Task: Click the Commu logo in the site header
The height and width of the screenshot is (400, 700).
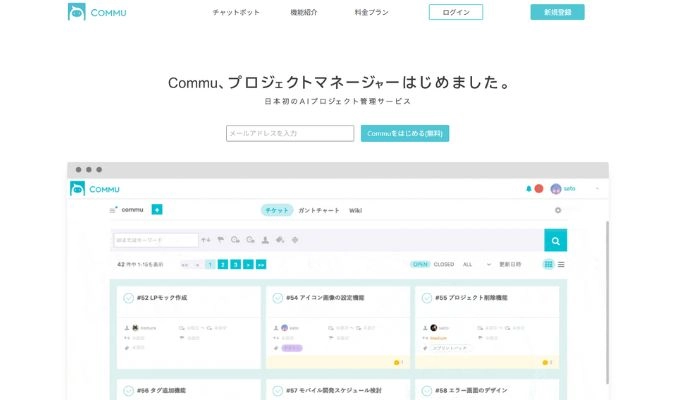Action: tap(97, 12)
